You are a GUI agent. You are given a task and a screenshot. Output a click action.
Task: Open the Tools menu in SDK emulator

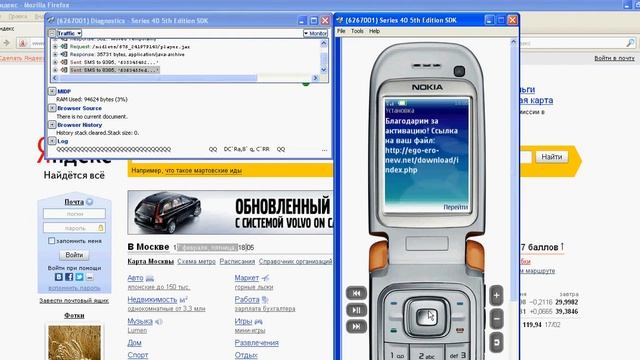(x=357, y=31)
